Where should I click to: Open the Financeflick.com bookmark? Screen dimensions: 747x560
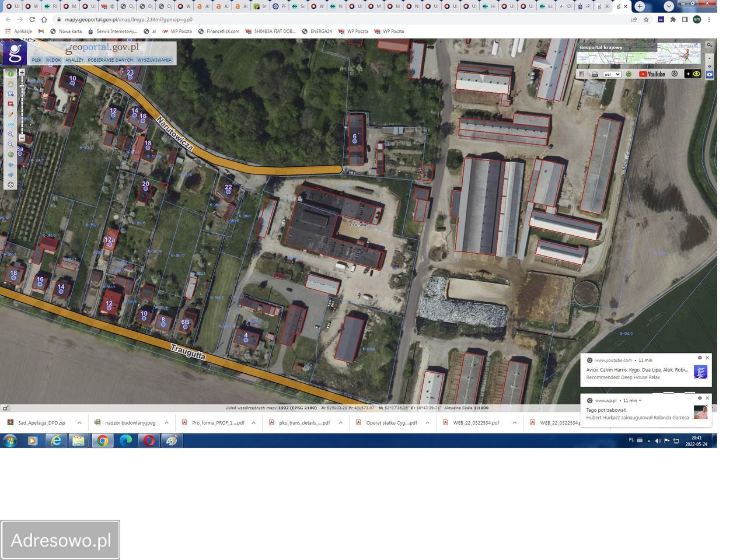[x=219, y=32]
